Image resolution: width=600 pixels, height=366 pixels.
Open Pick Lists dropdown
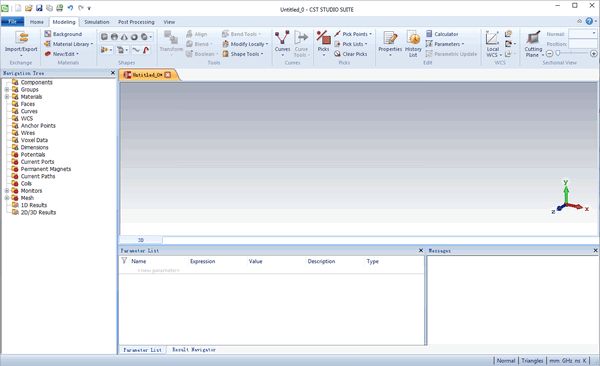pos(351,44)
